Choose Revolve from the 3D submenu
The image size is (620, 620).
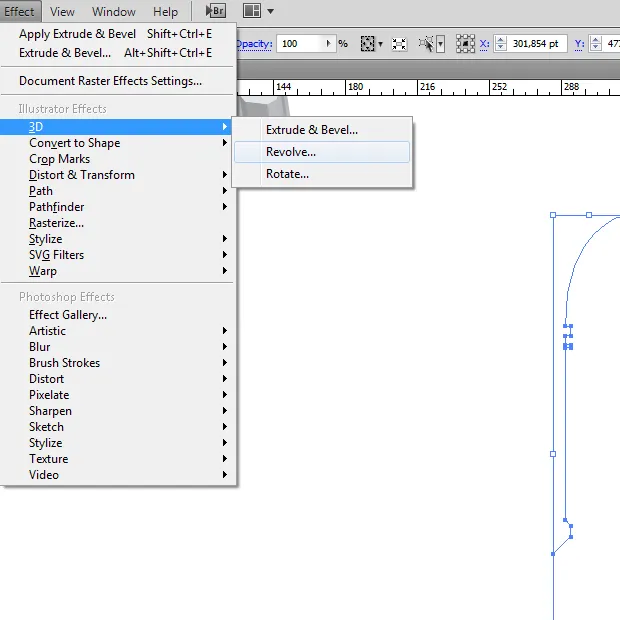pos(290,152)
